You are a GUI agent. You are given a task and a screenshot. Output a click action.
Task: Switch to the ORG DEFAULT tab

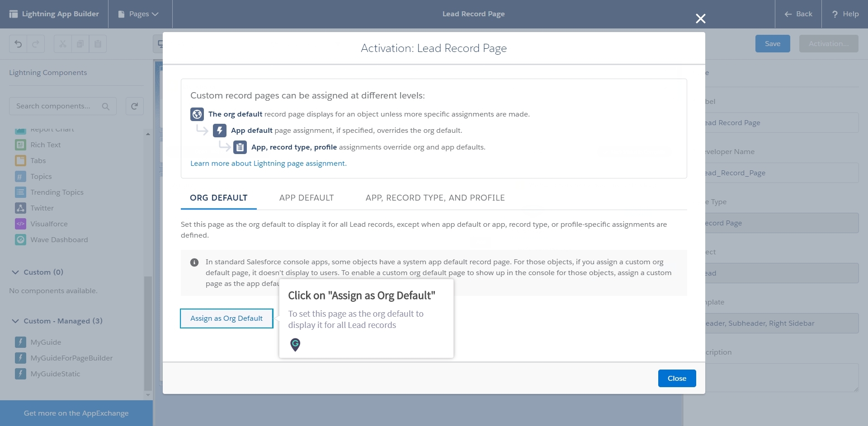pyautogui.click(x=219, y=198)
